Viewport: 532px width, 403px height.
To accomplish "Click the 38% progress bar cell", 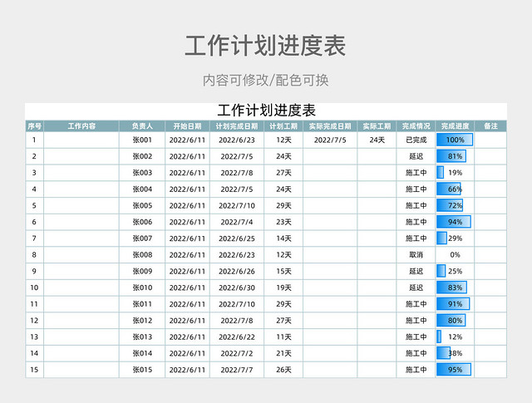I will click(x=455, y=353).
